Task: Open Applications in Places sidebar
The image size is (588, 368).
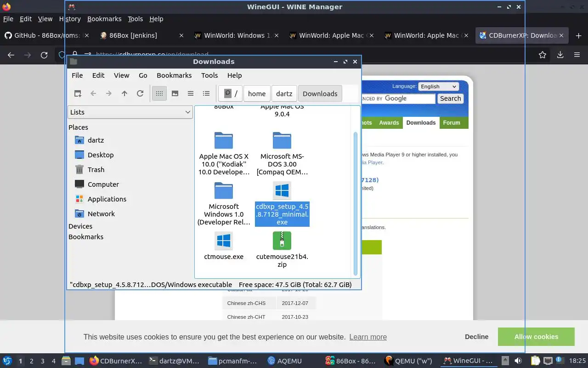Action: 107,199
